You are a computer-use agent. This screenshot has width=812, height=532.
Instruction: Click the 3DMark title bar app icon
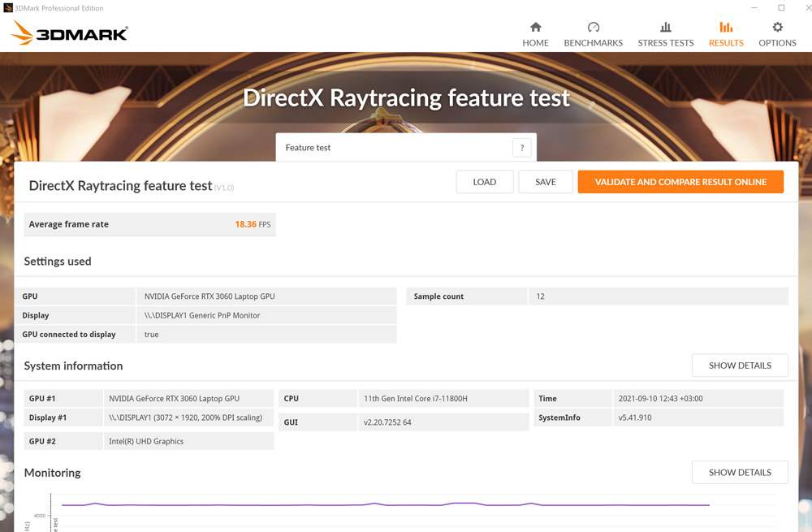(x=8, y=8)
